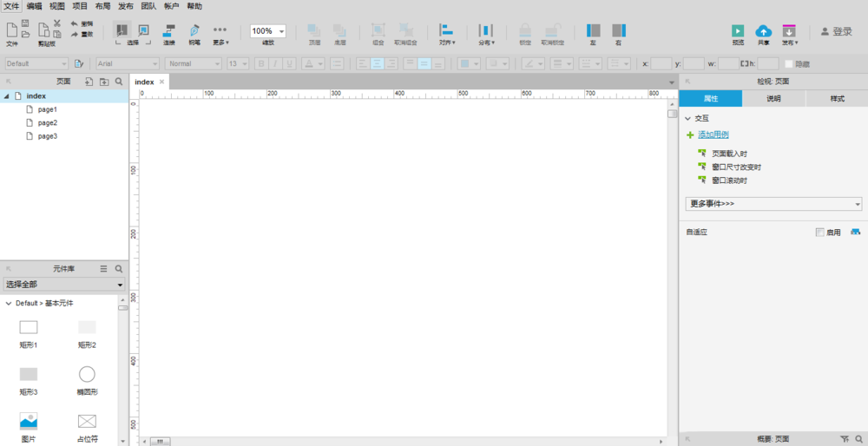Click the open folder icon
Image resolution: width=868 pixels, height=446 pixels.
[x=25, y=35]
